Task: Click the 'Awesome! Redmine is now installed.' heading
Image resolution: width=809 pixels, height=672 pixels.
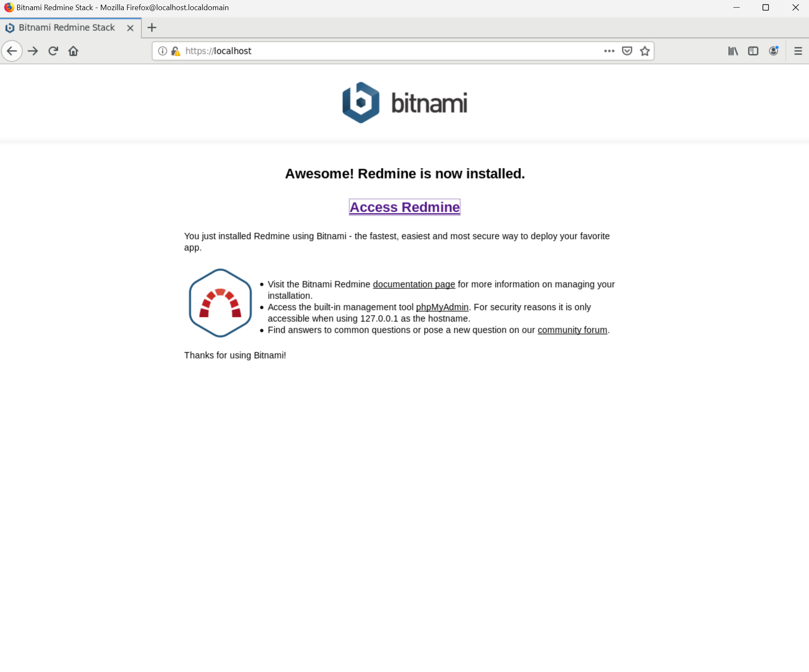Action: (x=405, y=174)
